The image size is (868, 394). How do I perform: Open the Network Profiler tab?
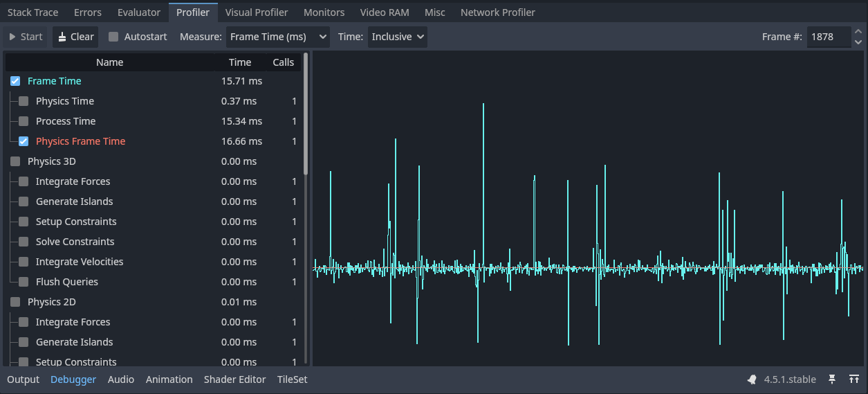tap(497, 12)
